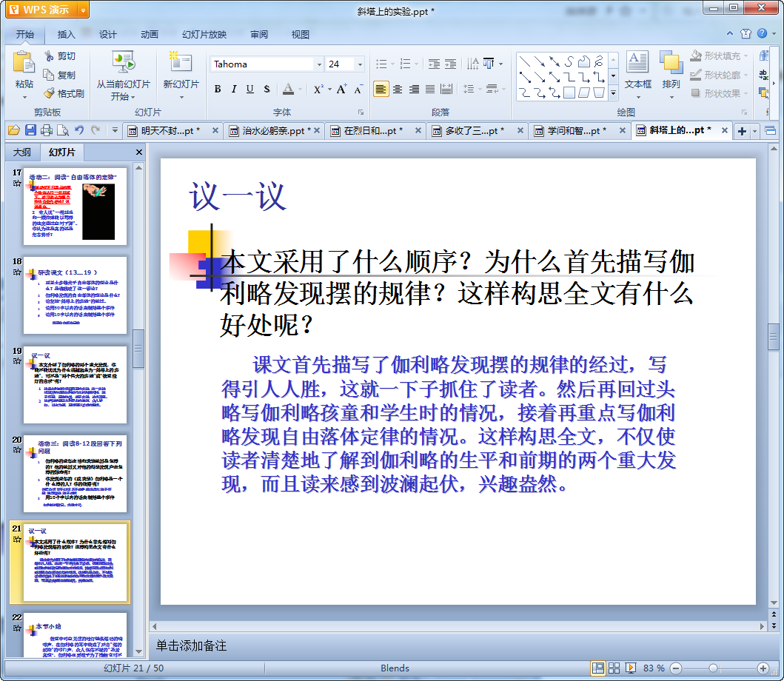784x681 pixels.
Task: Click the zoom out minus button
Action: pyautogui.click(x=675, y=668)
